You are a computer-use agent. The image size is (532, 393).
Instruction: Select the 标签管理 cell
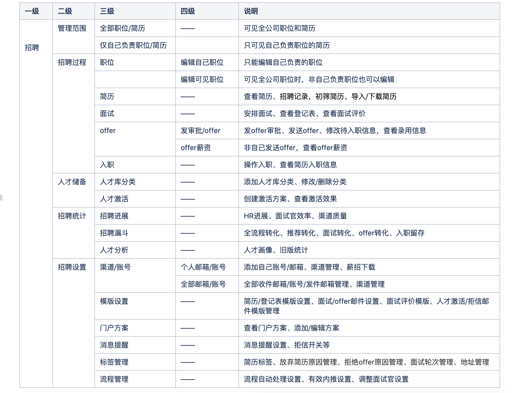[x=135, y=362]
